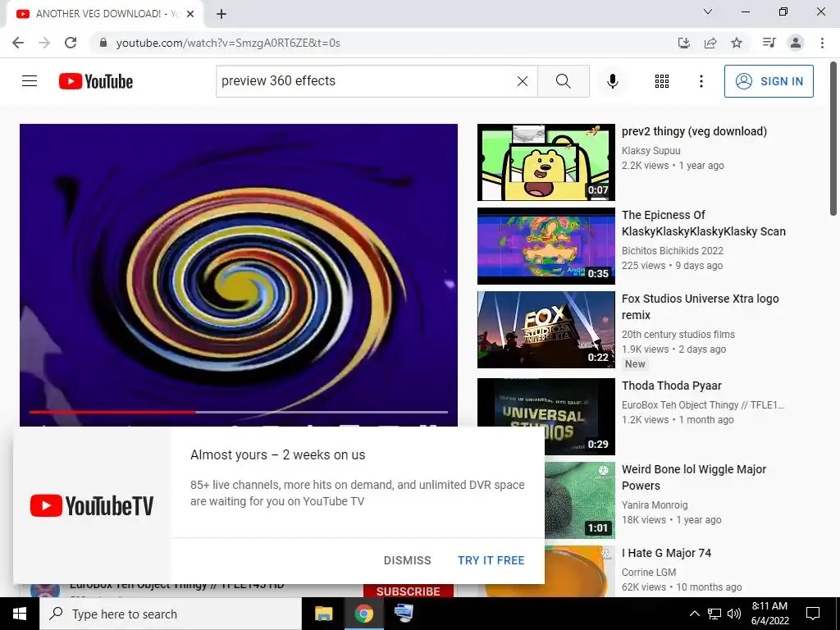The width and height of the screenshot is (840, 630).
Task: Install app icon in address bar
Action: tap(683, 43)
